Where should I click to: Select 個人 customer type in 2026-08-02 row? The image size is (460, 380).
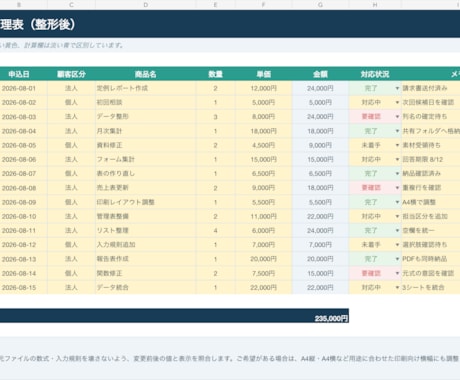(71, 103)
